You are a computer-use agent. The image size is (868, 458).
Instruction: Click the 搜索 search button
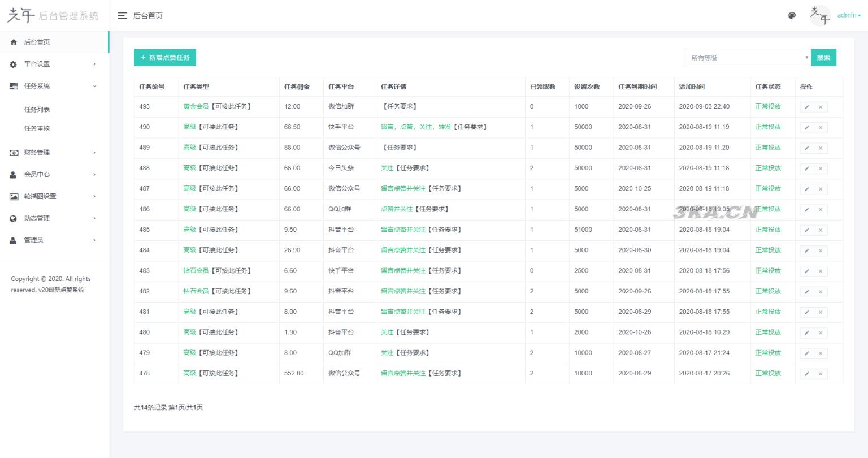[x=823, y=58]
